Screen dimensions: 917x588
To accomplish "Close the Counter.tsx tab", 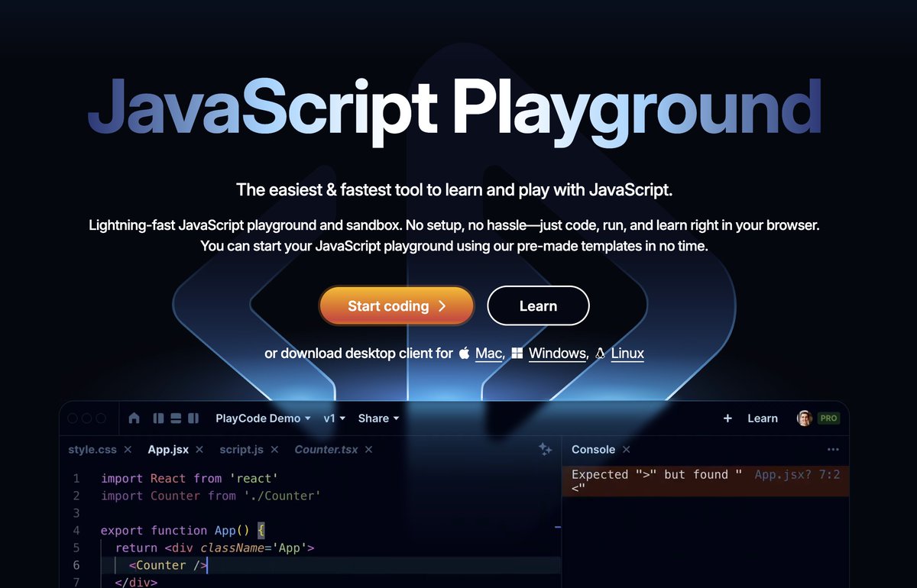I will point(369,450).
